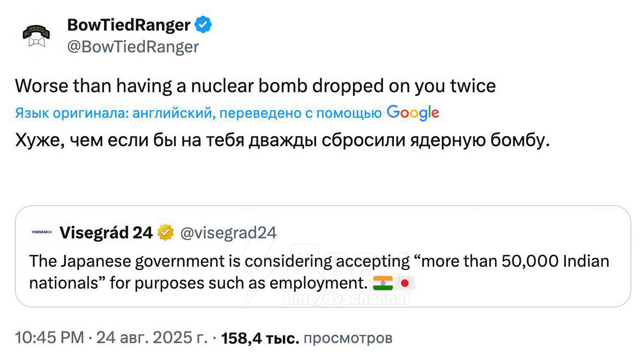Open the Visegrád 24 account name

point(106,233)
